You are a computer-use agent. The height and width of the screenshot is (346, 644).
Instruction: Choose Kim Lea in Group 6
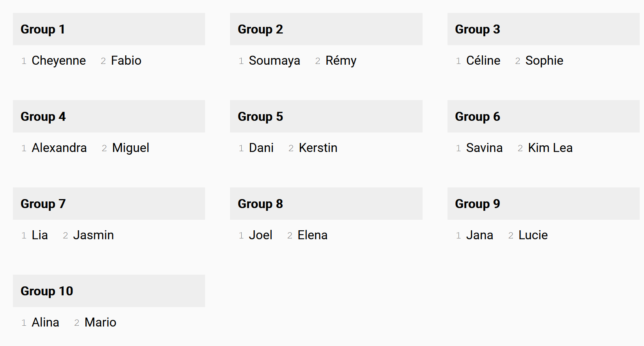[550, 148]
